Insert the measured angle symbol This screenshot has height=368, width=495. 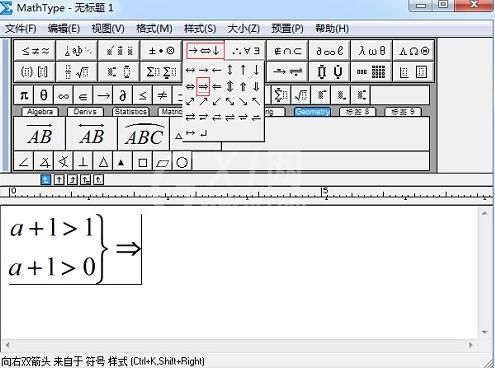click(x=44, y=162)
